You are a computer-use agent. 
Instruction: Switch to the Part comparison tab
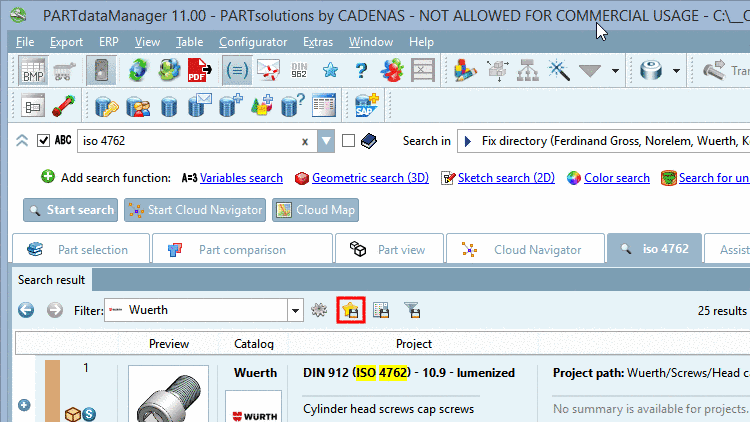[x=242, y=249]
